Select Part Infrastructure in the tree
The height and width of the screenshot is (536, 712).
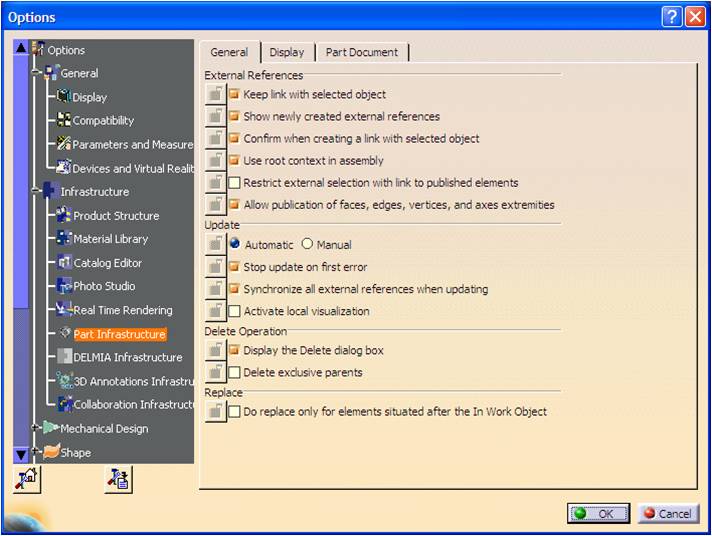click(120, 334)
